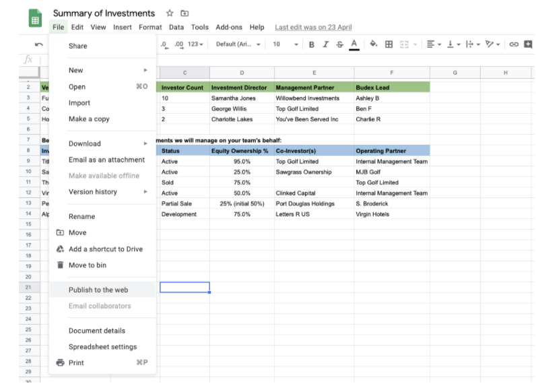
Task: Click the Drive shortcut icon in File menu
Action: [60, 249]
